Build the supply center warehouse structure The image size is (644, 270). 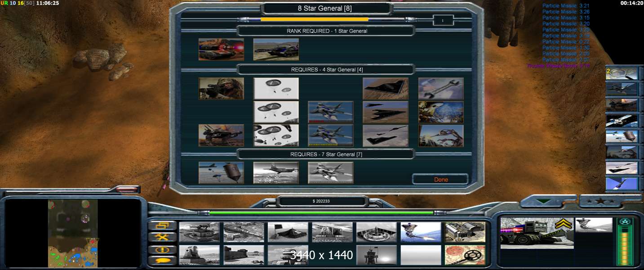465,232
